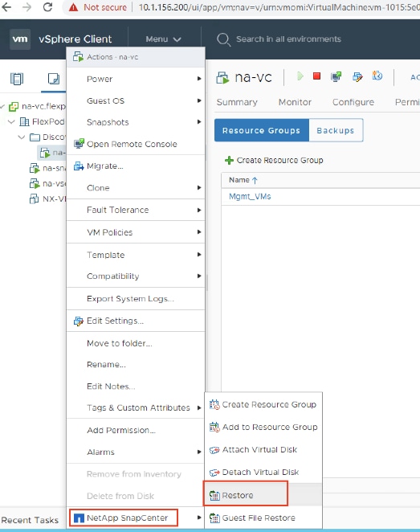Click the Migrate menu icon

79,166
